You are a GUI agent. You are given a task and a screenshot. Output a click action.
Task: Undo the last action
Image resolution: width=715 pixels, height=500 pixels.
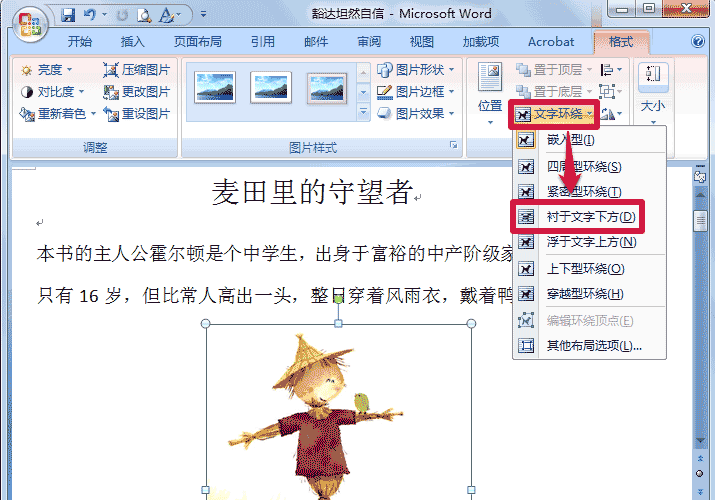point(90,15)
